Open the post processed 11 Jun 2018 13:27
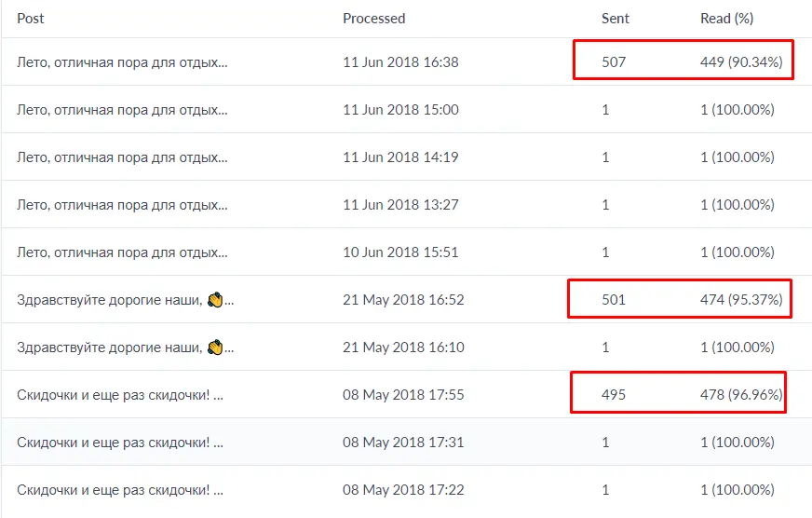Viewport: 812px width, 518px height. pyautogui.click(x=122, y=205)
